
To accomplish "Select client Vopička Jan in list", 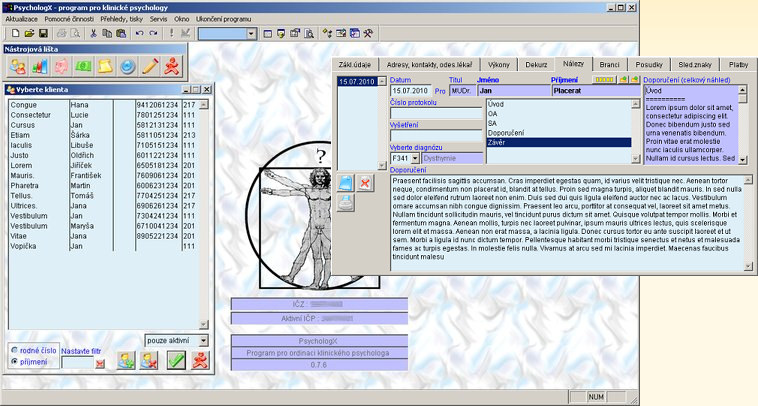I will click(x=104, y=246).
